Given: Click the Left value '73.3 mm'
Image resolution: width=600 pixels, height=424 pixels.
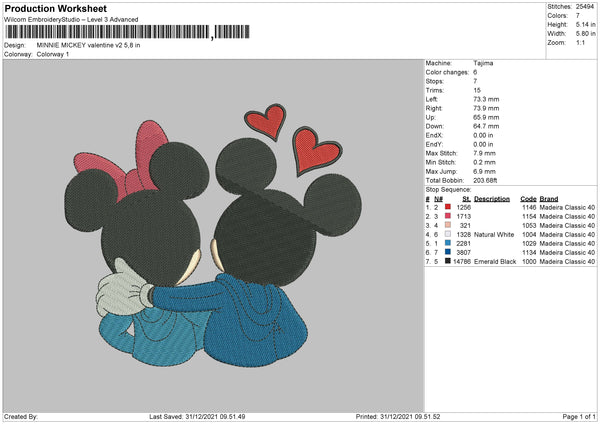Looking at the screenshot, I should (486, 99).
